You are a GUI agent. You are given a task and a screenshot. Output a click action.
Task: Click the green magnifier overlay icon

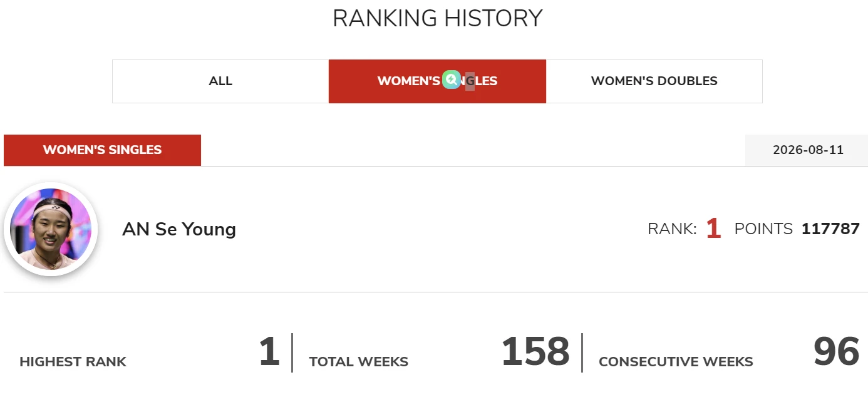point(452,80)
